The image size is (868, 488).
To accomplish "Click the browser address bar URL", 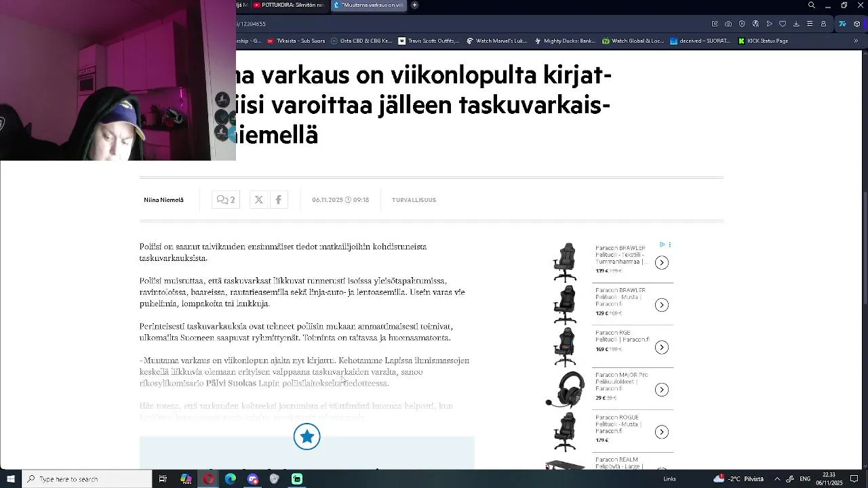I will [251, 24].
